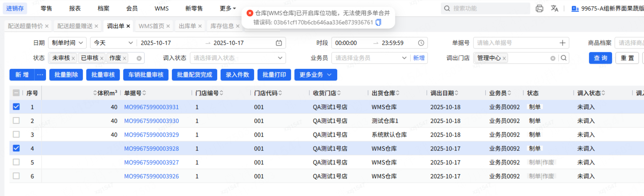Image resolution: width=644 pixels, height=196 pixels.
Task: Remove the 管理中心 store tag
Action: pyautogui.click(x=504, y=58)
